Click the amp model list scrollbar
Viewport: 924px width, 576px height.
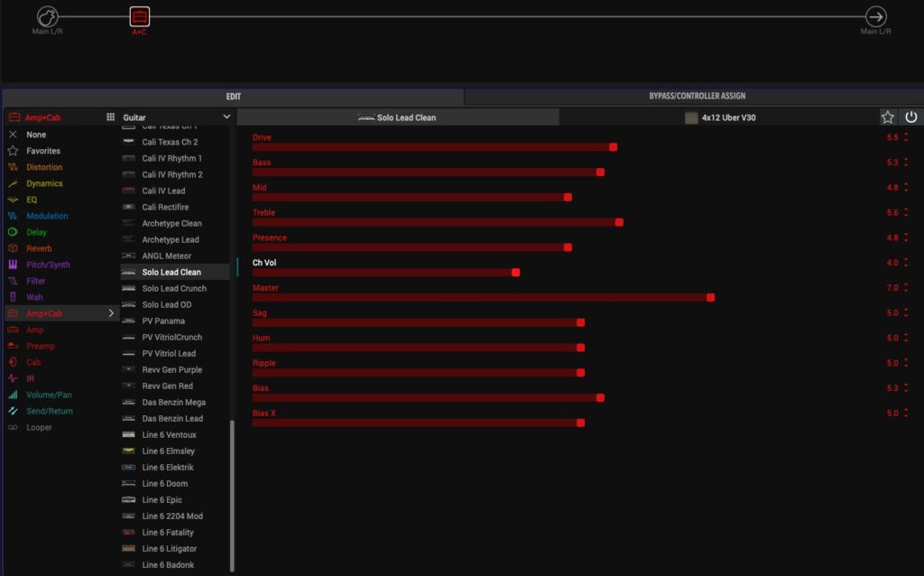(232, 495)
